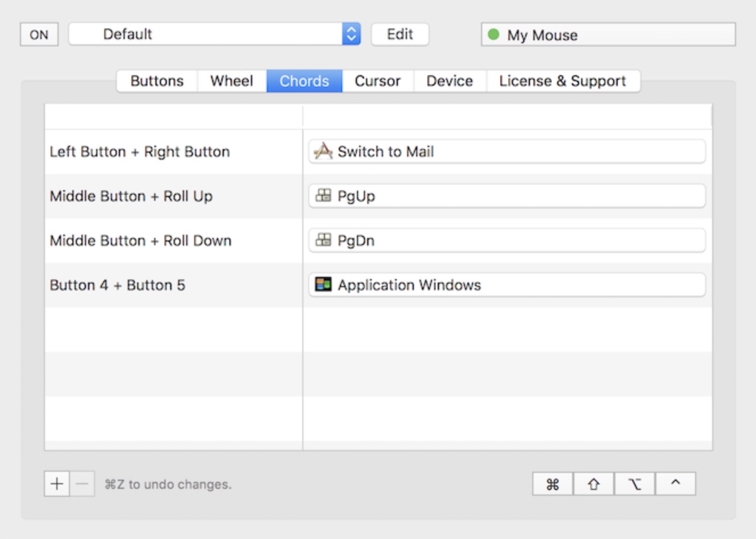Viewport: 756px width, 539px height.
Task: Toggle the Shift modifier key button
Action: (594, 484)
